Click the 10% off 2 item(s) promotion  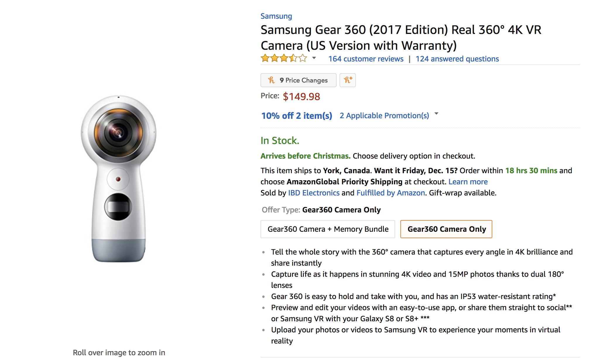click(296, 116)
